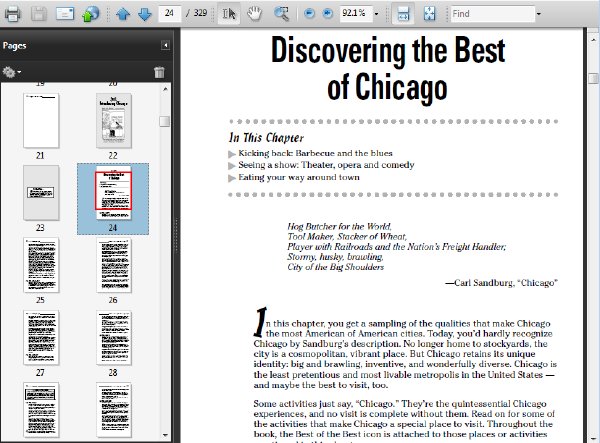This screenshot has width=600, height=443.
Task: Zoom out with the minus button
Action: tap(309, 14)
